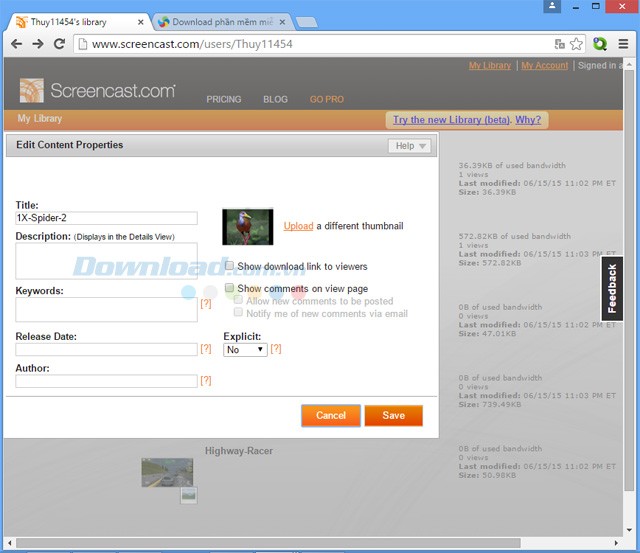Screen dimensions: 640x553
Task: Click the horizontal page scrollbar
Action: tap(268, 543)
